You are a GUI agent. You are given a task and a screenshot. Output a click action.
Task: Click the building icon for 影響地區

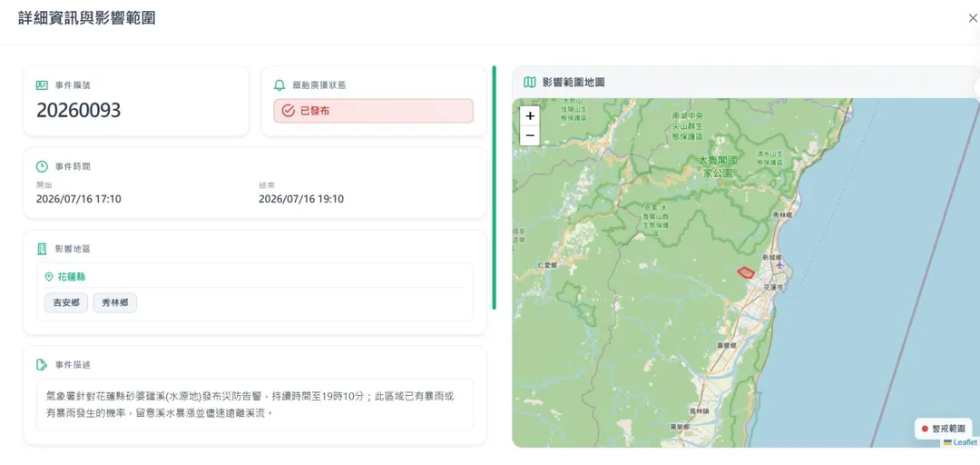tap(42, 249)
